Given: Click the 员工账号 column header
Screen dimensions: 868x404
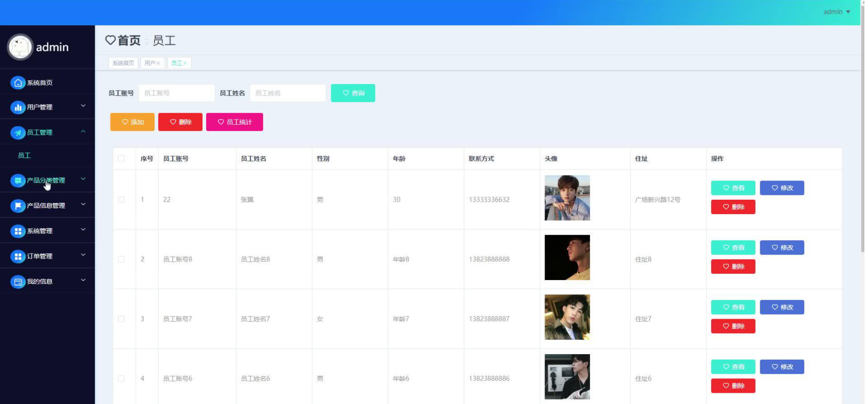Looking at the screenshot, I should click(176, 159).
